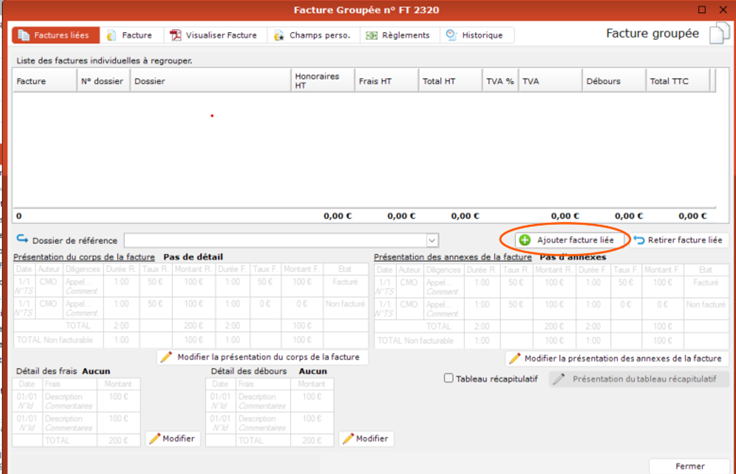Click the N° dossier column header
This screenshot has height=474, width=736.
coord(103,81)
